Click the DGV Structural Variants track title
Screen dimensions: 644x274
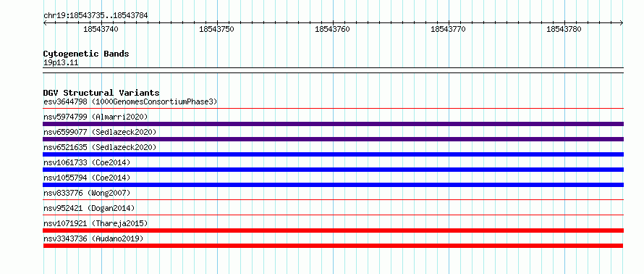click(101, 93)
